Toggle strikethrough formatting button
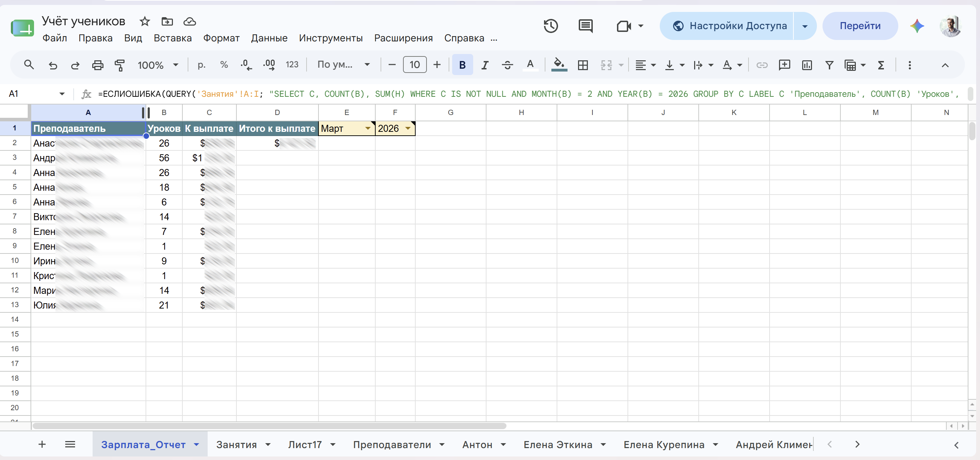This screenshot has width=980, height=460. (x=507, y=65)
